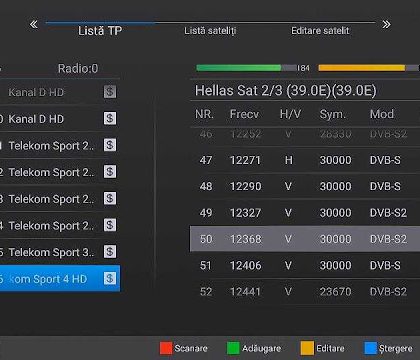The width and height of the screenshot is (420, 360).
Task: Click the blue Ștergere color button
Action: [x=371, y=348]
